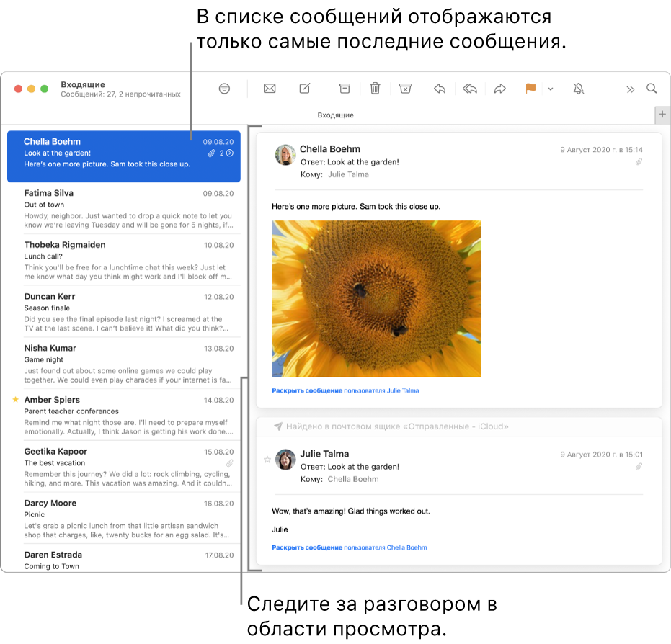Reply to the selected message
671x644 pixels.
(439, 88)
